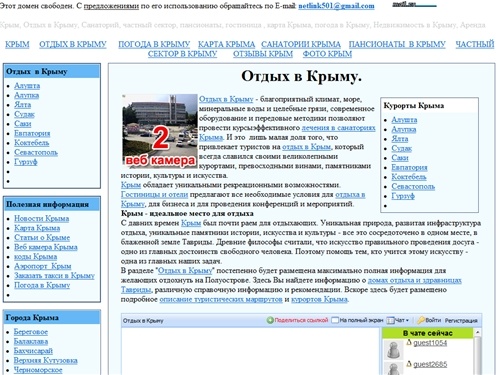Select user guest1054 in chat list
The width and height of the screenshot is (500, 375).
430,343
